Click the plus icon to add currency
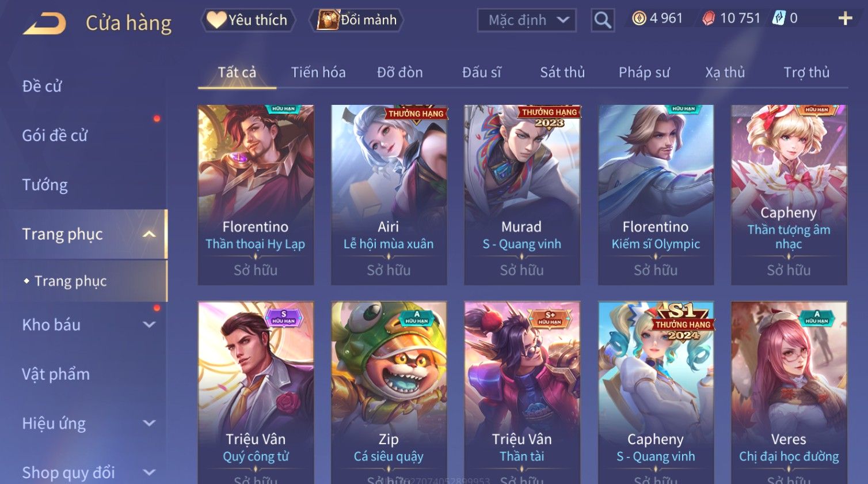This screenshot has width=868, height=484. click(x=845, y=19)
